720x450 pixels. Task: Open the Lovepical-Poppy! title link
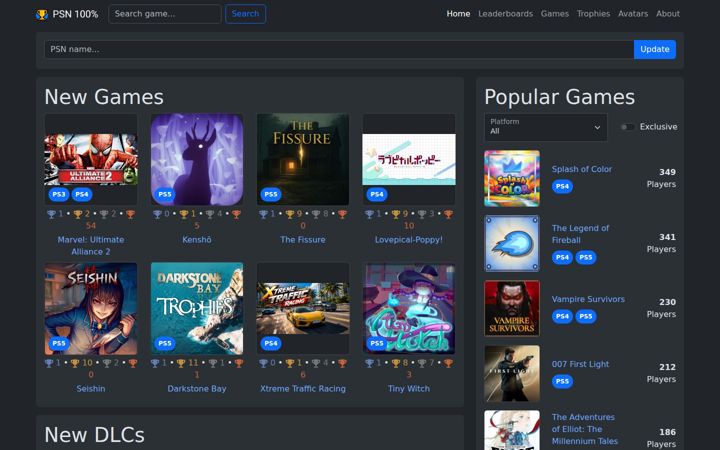(x=409, y=240)
